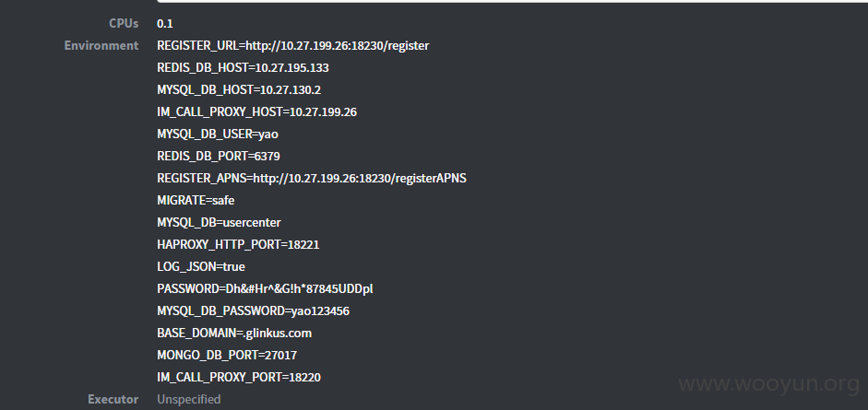Click the MONGO_DB_PORT=27017 entry
This screenshot has height=410, width=868.
click(227, 355)
